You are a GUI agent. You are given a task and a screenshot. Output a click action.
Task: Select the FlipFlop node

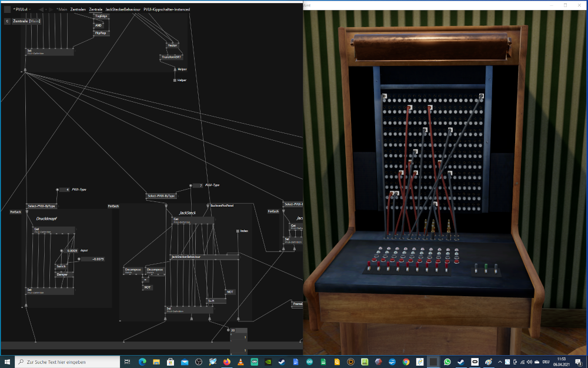coord(101,34)
